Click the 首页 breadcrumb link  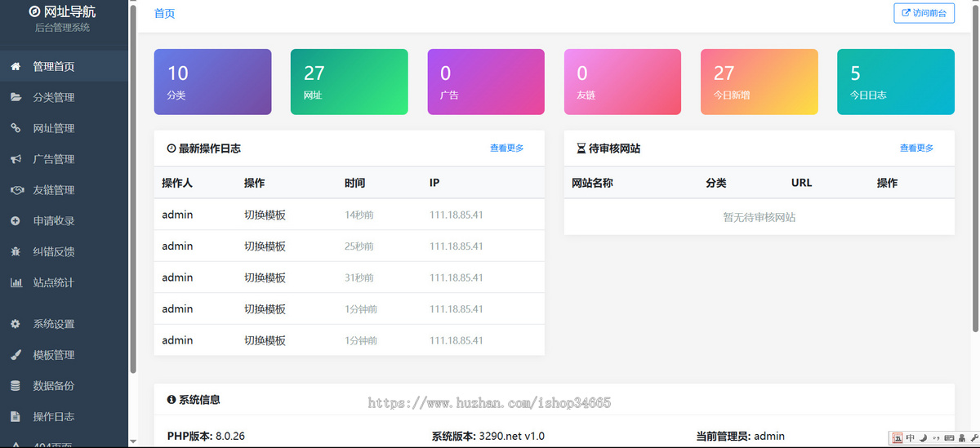tap(164, 13)
